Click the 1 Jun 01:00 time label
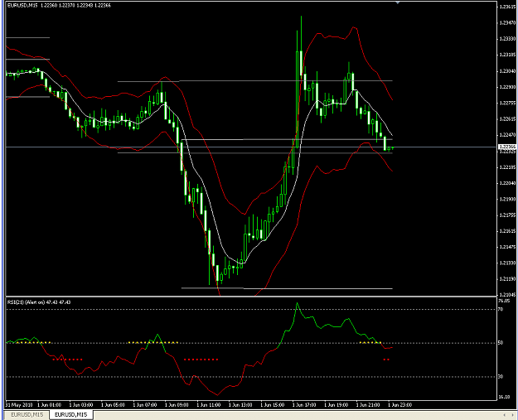This screenshot has height=420, width=518. pos(49,405)
